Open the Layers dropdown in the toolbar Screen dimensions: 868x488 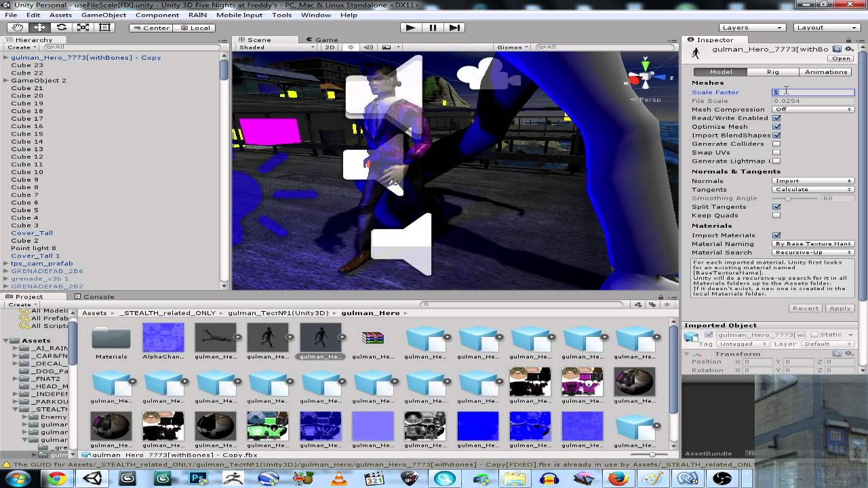751,28
